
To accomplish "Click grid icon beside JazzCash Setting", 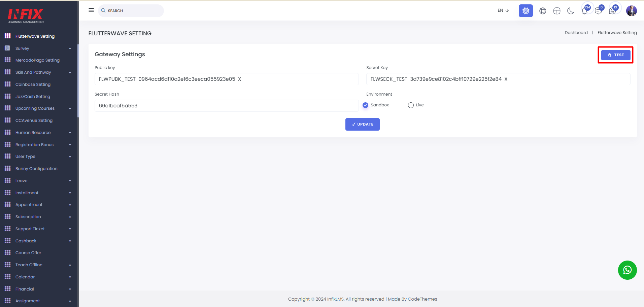I will pyautogui.click(x=8, y=96).
